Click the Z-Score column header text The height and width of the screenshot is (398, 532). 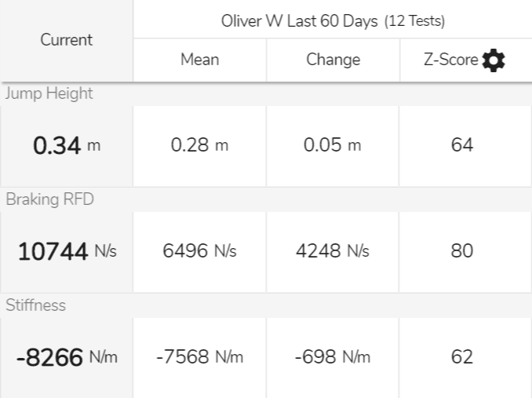450,60
